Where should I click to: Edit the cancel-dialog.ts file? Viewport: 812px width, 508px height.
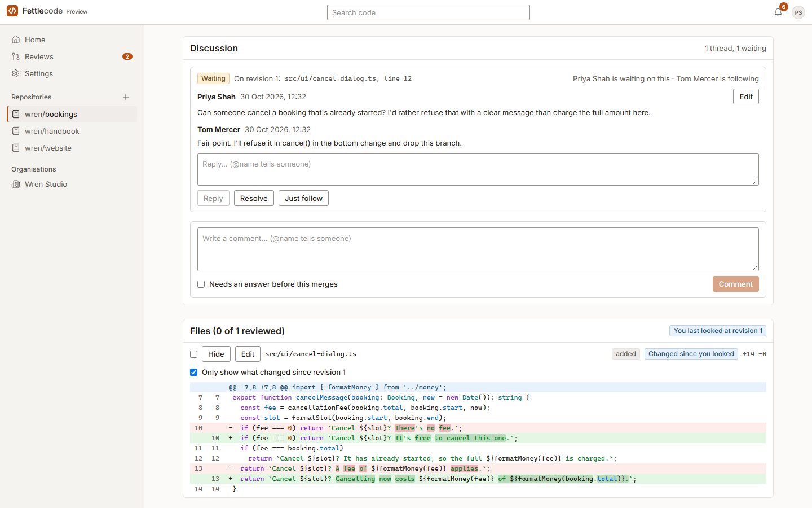pyautogui.click(x=248, y=354)
